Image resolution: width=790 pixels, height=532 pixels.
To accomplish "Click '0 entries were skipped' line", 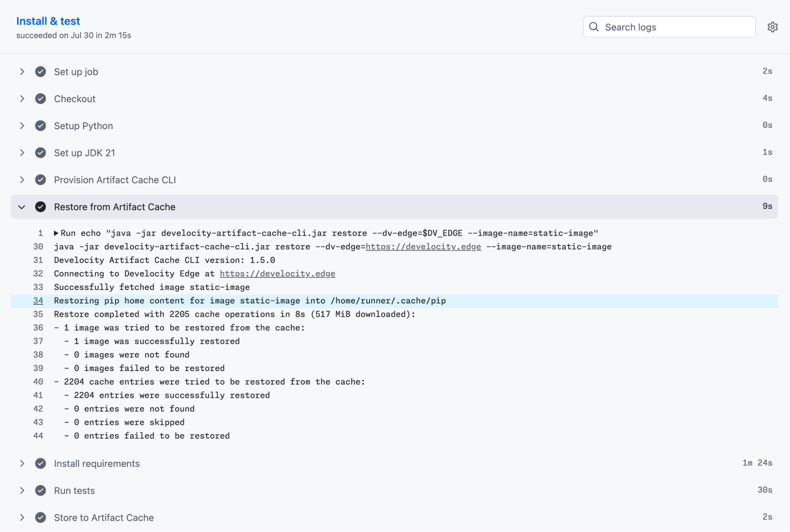I will (124, 422).
